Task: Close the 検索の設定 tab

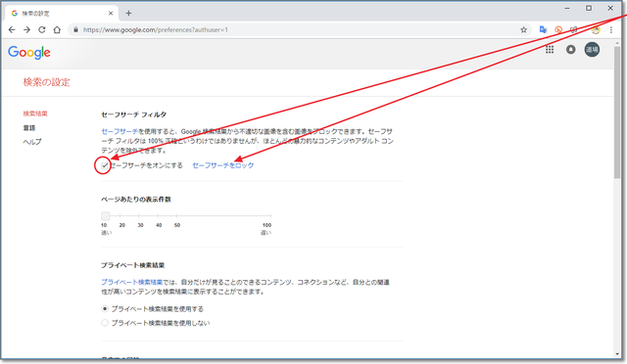Action: coord(111,13)
